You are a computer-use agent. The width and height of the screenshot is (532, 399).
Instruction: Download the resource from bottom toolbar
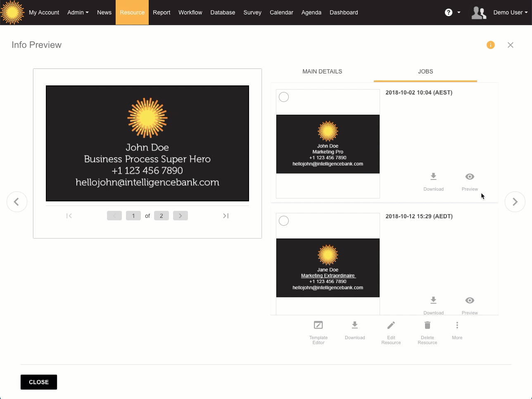(355, 330)
